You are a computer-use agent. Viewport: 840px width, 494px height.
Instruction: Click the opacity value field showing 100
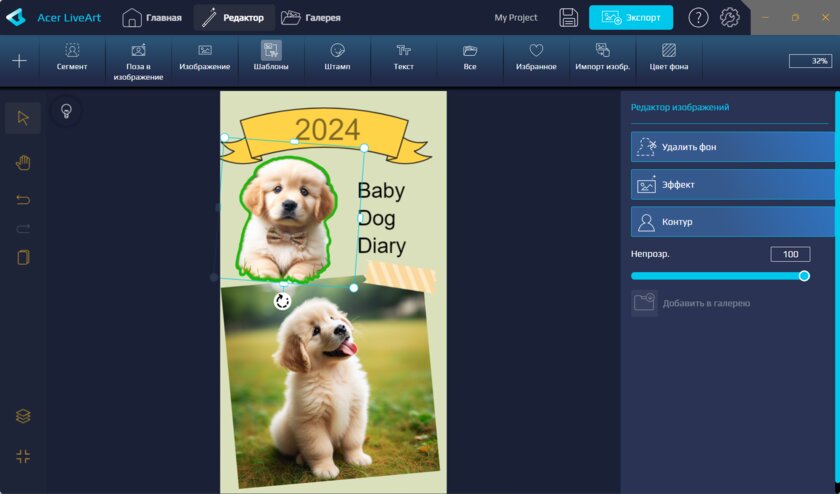pyautogui.click(x=790, y=254)
